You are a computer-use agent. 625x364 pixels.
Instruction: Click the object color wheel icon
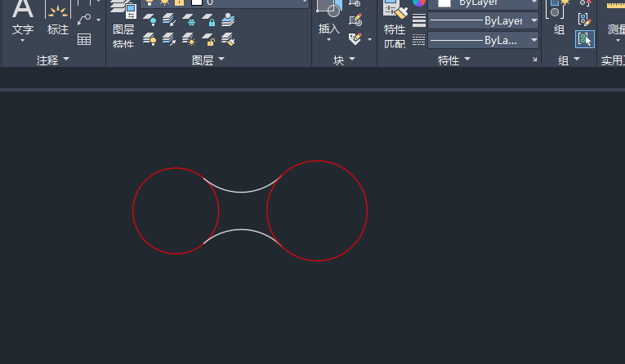(x=419, y=3)
